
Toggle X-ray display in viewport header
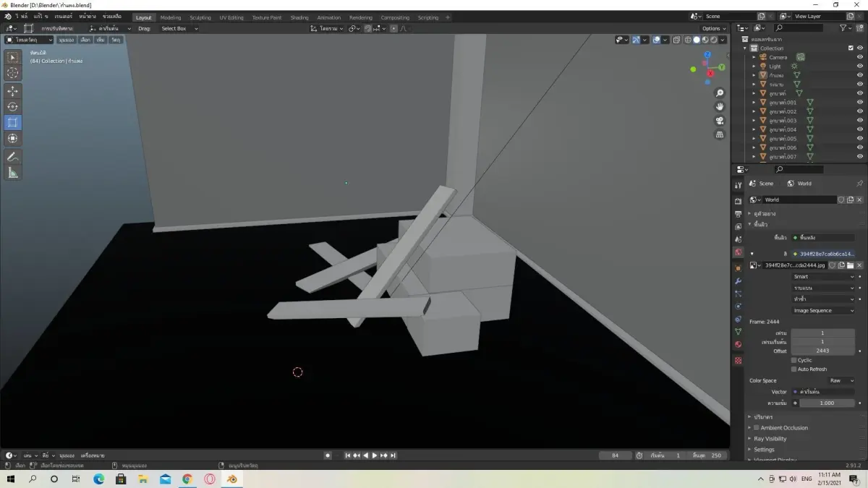pyautogui.click(x=677, y=40)
